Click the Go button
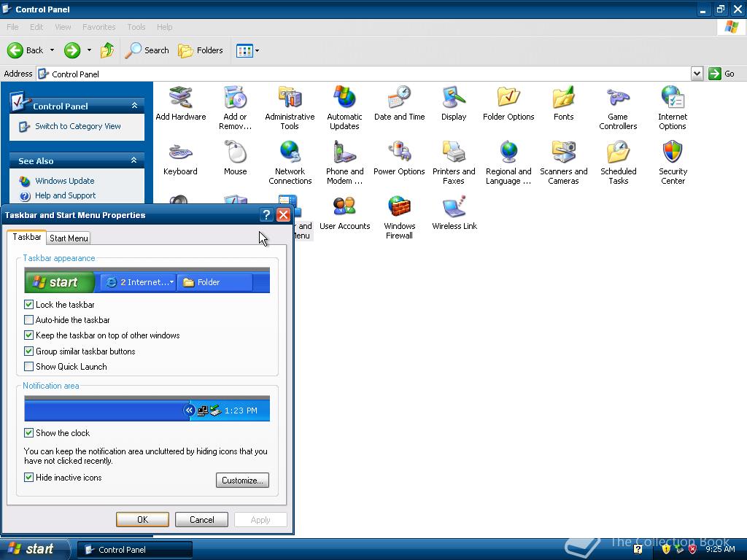The image size is (747, 560). click(721, 74)
